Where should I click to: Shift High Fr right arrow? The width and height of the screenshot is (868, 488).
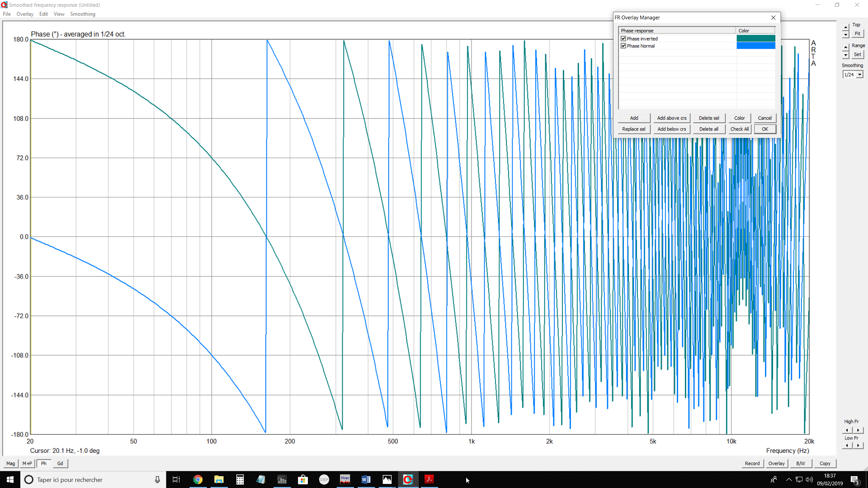click(858, 430)
